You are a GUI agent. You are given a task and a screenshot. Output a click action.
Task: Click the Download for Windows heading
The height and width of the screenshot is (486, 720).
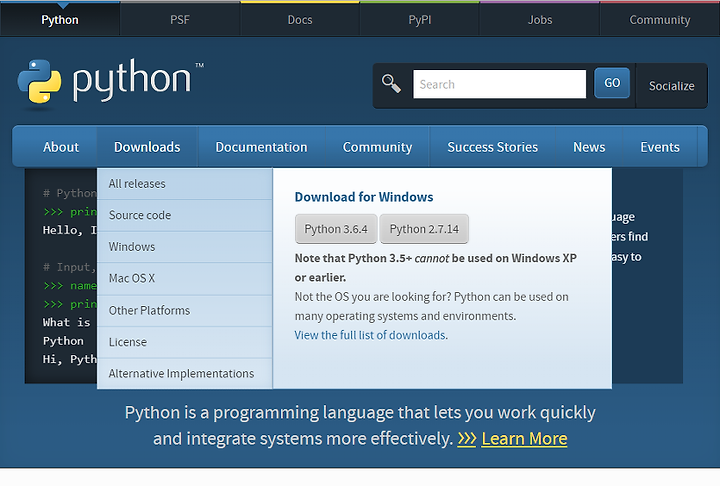364,197
